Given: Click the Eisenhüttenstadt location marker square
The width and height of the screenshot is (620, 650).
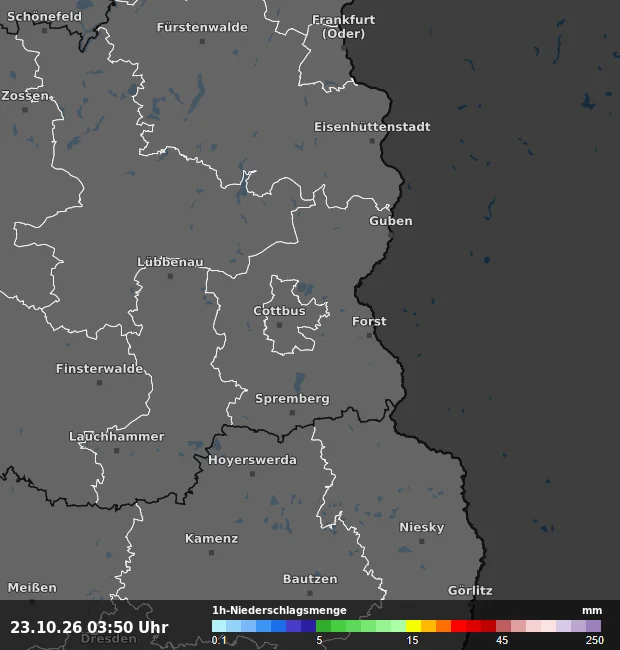Looking at the screenshot, I should (x=372, y=141).
